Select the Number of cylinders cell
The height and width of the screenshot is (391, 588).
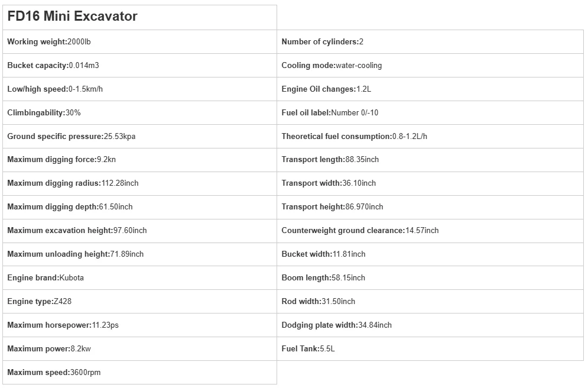pyautogui.click(x=323, y=42)
